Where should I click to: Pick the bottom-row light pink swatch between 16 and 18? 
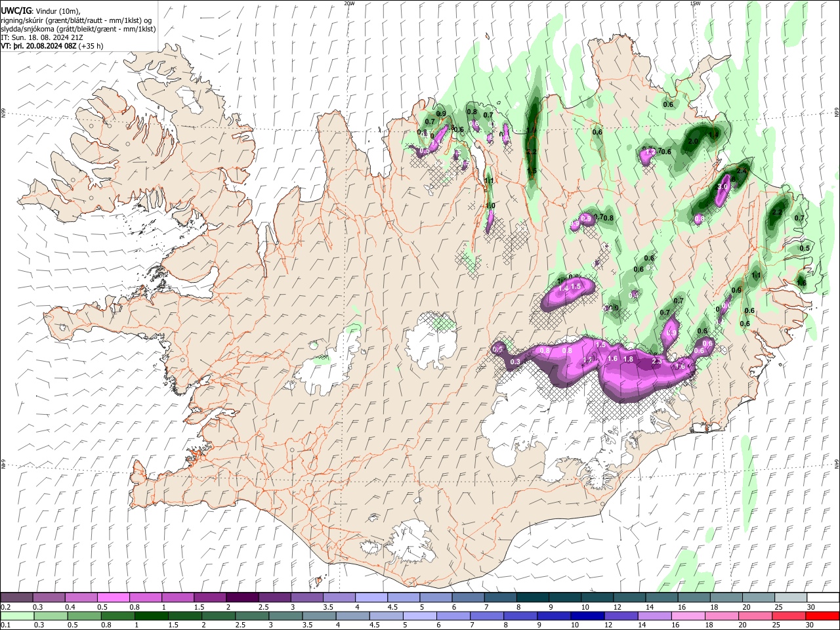(688, 616)
